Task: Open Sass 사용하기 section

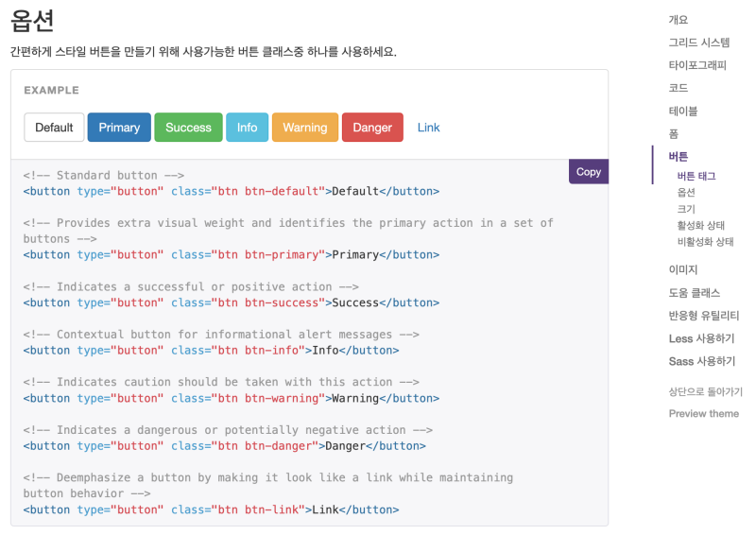Action: [x=702, y=361]
